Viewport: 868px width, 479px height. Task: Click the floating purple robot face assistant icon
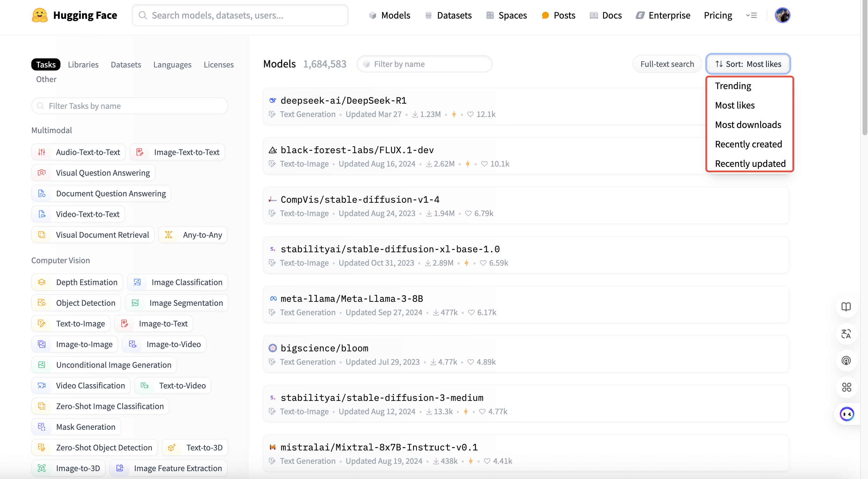tap(847, 414)
